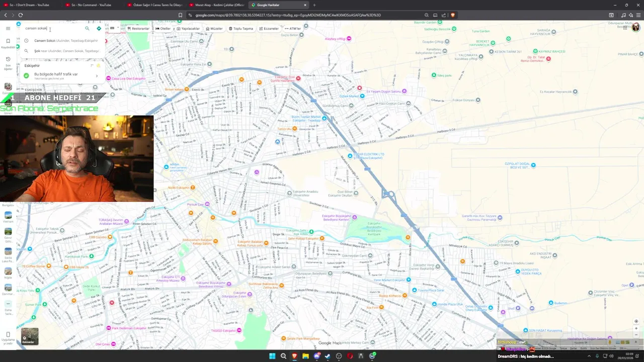This screenshot has height=362, width=644.
Task: Open the Salda Lake recent place thumbnail
Action: point(8,252)
